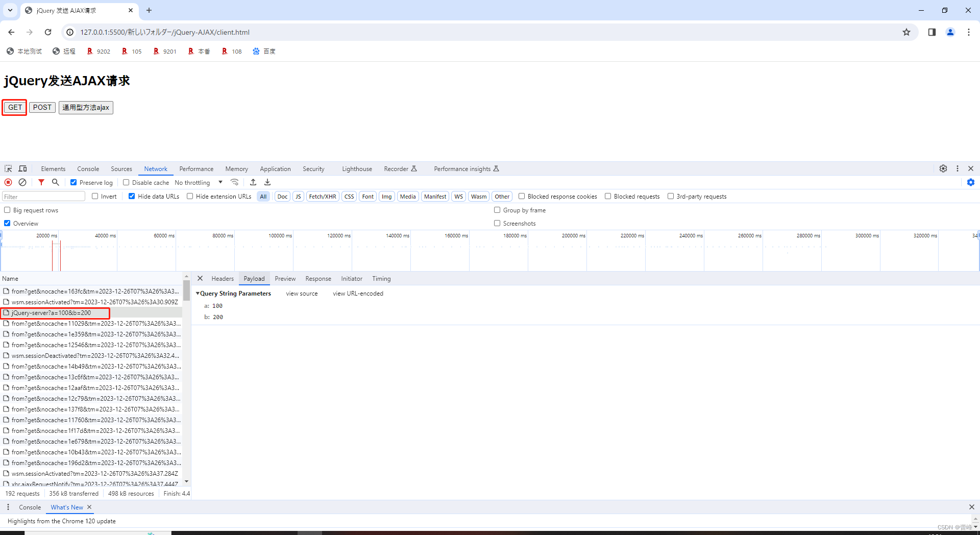Collapse Query String Parameters section
The image size is (980, 535).
pos(198,294)
